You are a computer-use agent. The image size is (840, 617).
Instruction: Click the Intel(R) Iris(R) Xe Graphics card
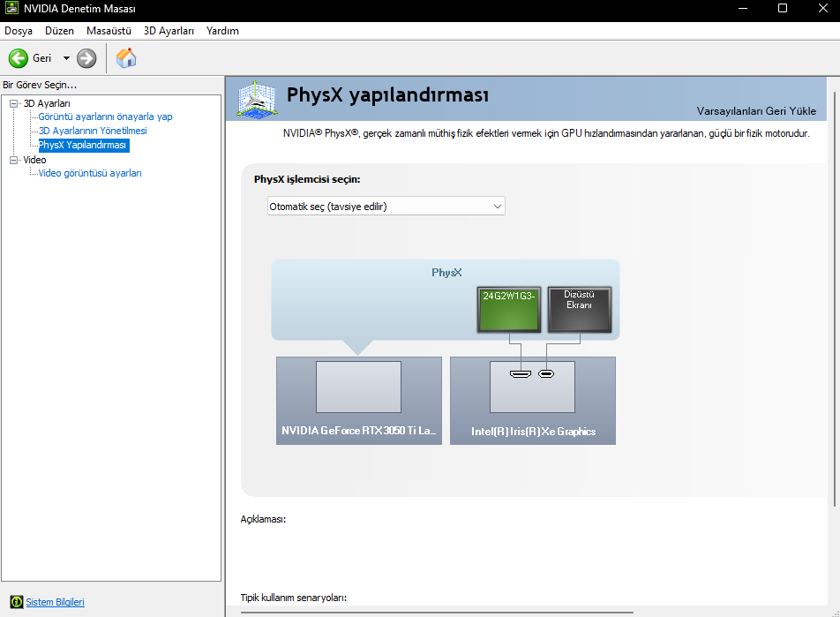pyautogui.click(x=533, y=401)
